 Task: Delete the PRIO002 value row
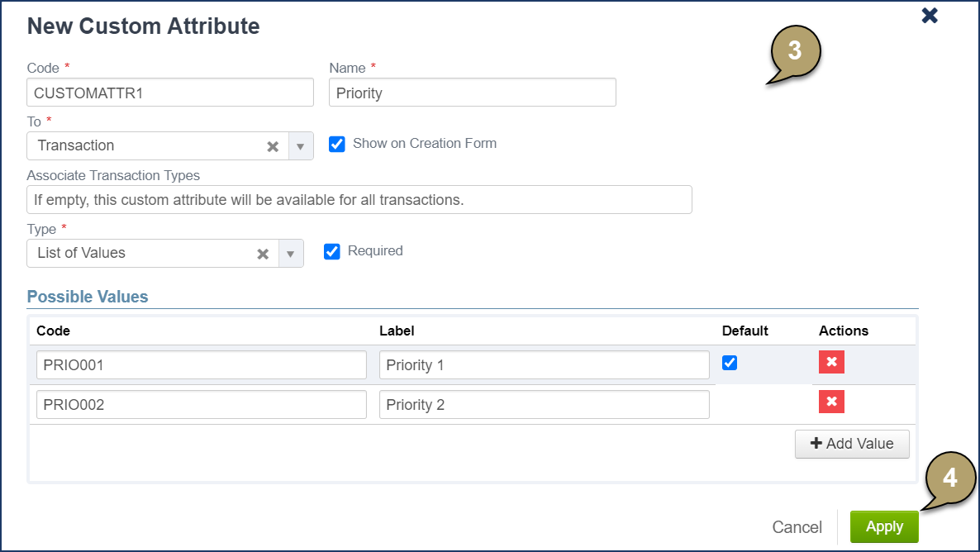[831, 402]
